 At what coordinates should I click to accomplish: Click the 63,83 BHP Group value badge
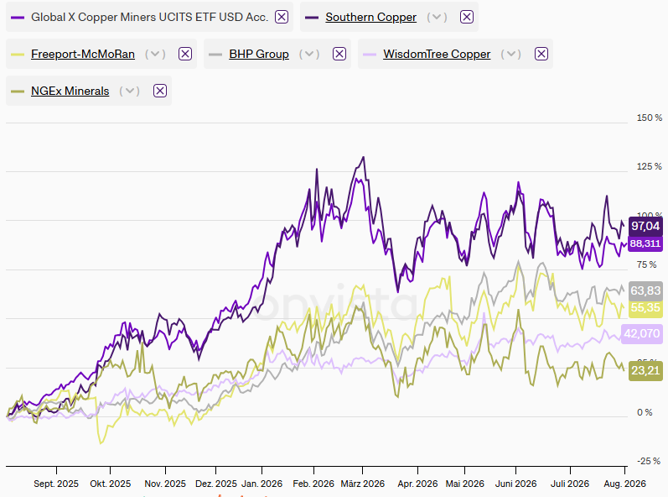[x=645, y=290]
